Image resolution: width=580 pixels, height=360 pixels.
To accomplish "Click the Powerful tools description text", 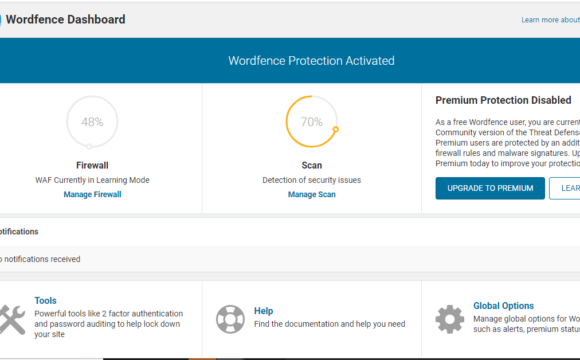I will 108,324.
